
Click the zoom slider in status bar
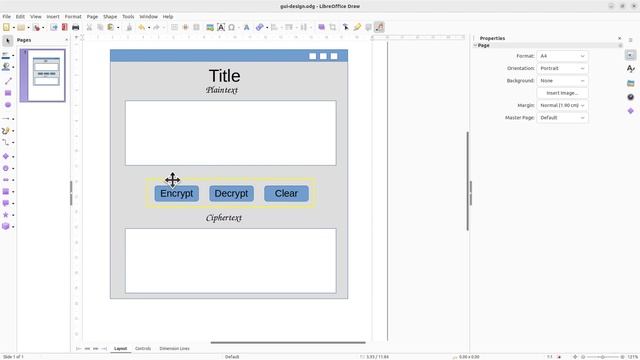click(602, 357)
